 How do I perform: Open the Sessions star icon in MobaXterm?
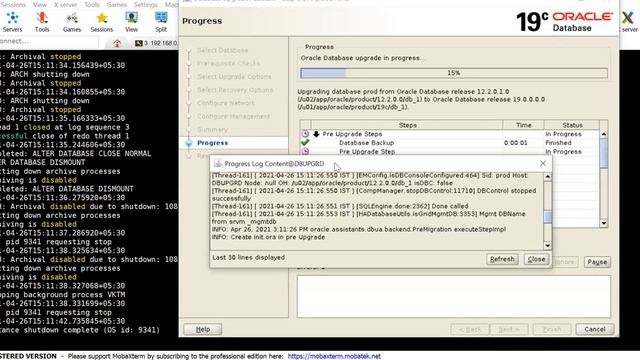[102, 22]
